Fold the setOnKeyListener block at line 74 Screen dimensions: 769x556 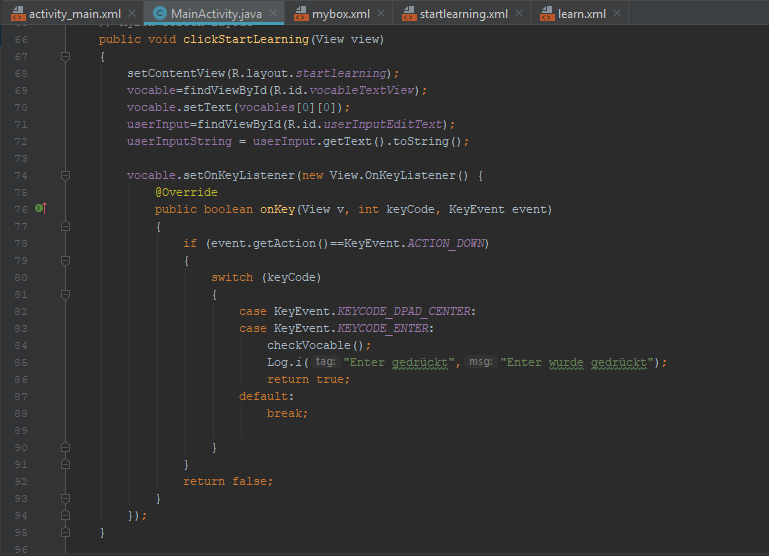coord(65,175)
